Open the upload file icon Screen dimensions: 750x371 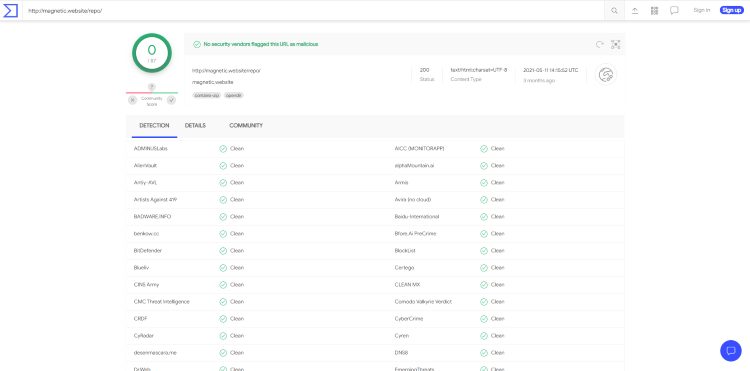pyautogui.click(x=635, y=11)
